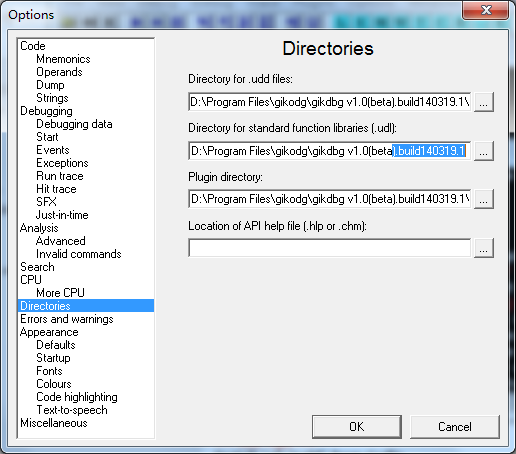
Task: Open Events options
Action: coord(53,150)
